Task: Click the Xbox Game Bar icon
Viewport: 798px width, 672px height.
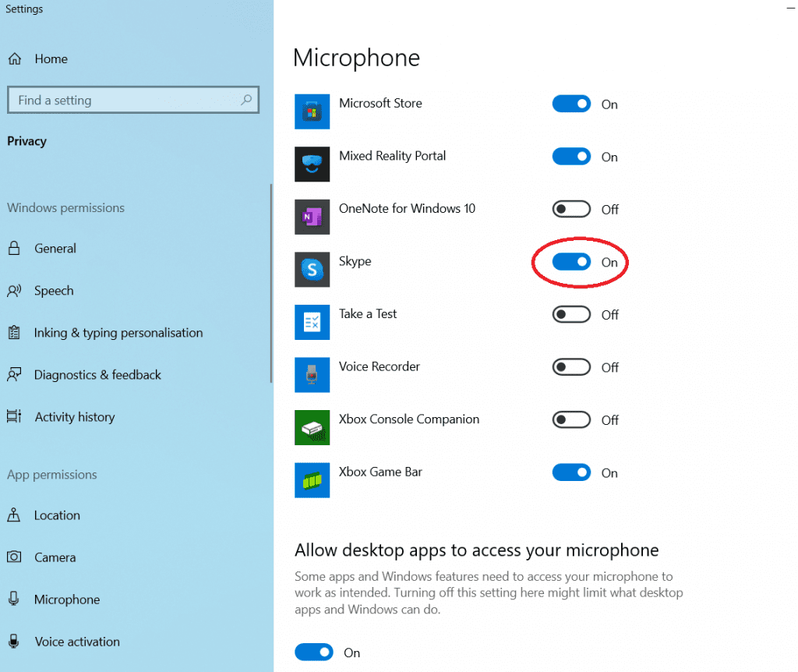Action: (312, 480)
